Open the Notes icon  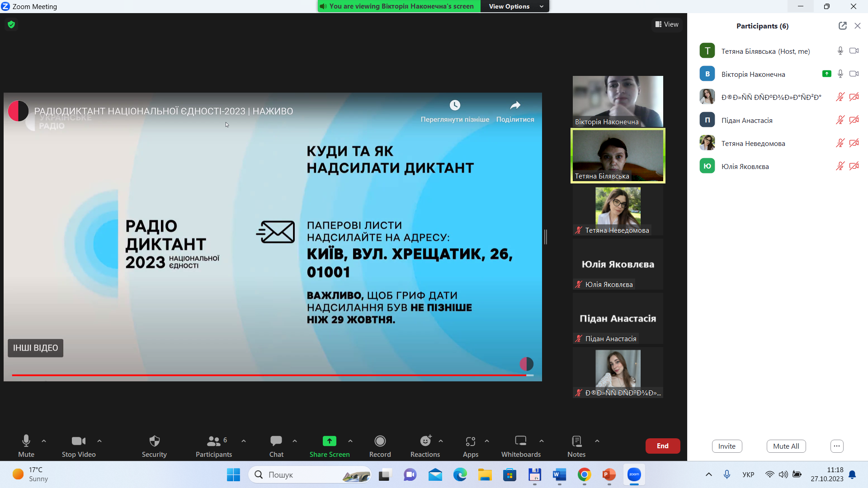pyautogui.click(x=576, y=441)
